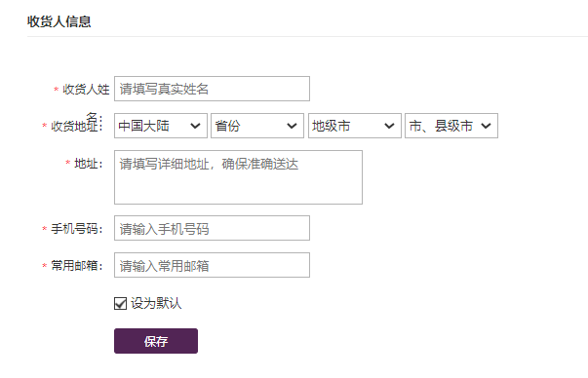Toggle the 设为默认 checkbox

tap(120, 303)
